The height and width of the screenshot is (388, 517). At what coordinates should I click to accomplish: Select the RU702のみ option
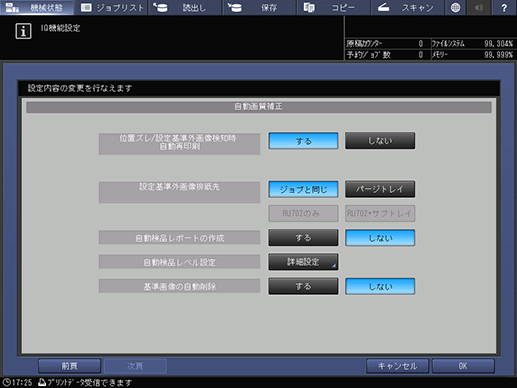303,213
